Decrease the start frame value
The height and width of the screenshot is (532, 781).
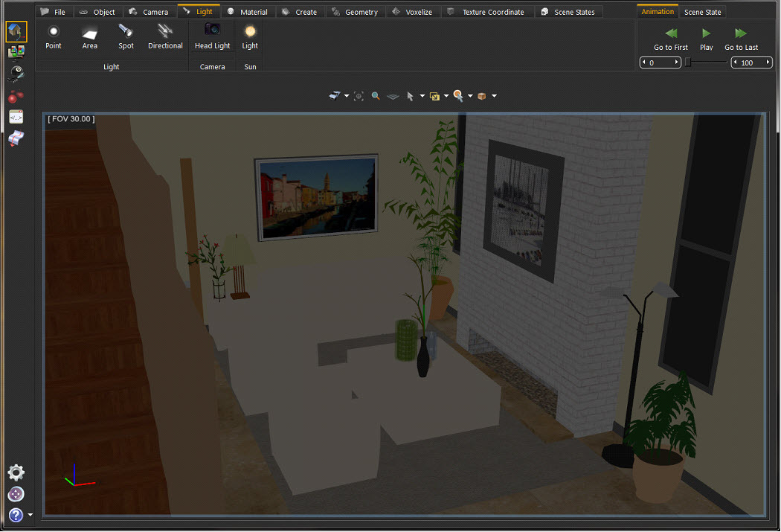pos(644,63)
